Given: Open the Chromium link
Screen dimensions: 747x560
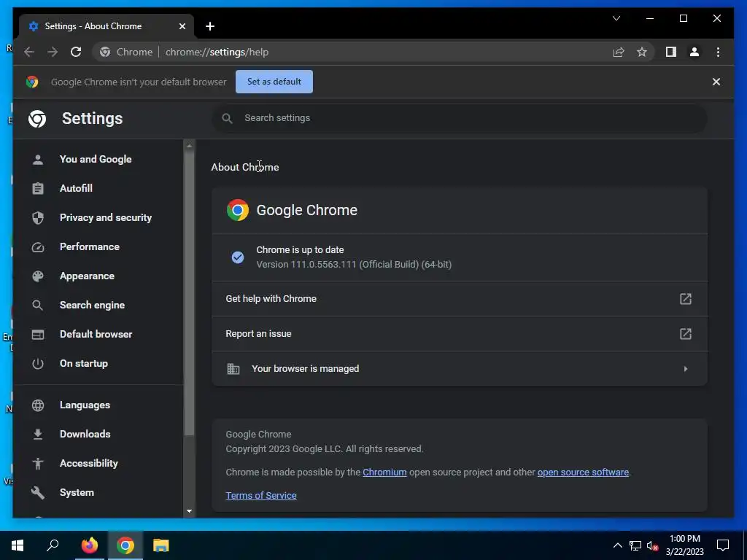Looking at the screenshot, I should click(x=384, y=472).
